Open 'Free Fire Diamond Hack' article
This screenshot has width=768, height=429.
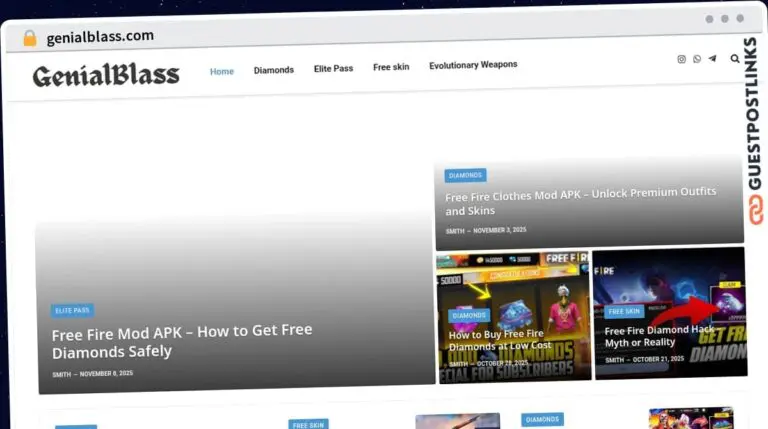(x=660, y=336)
